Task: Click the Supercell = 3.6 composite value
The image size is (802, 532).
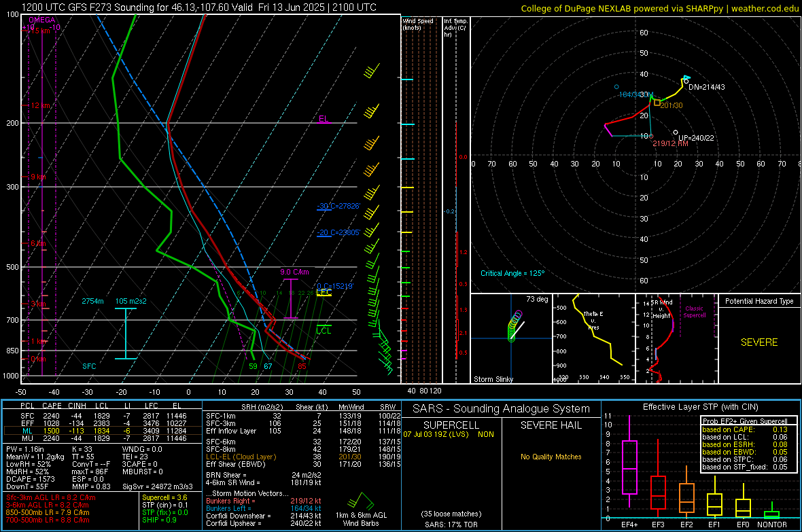Action: click(x=164, y=497)
